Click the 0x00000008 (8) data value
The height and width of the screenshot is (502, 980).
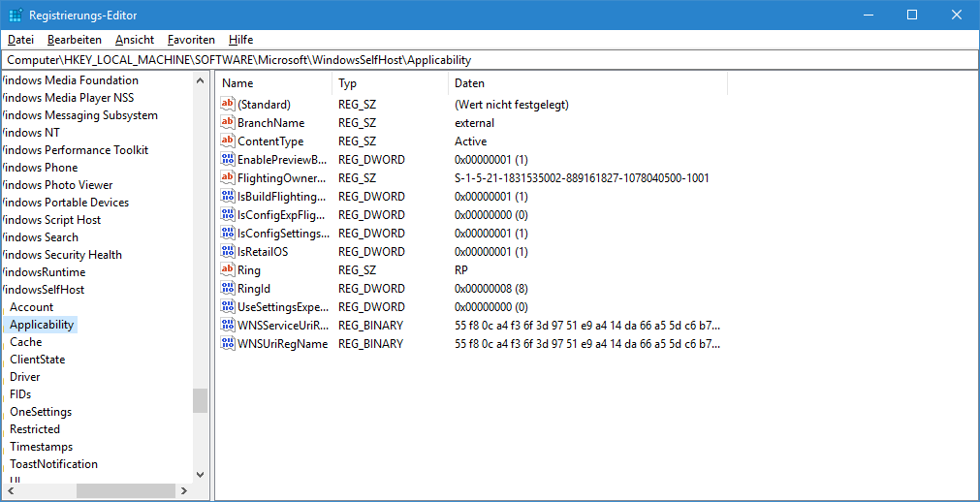491,288
